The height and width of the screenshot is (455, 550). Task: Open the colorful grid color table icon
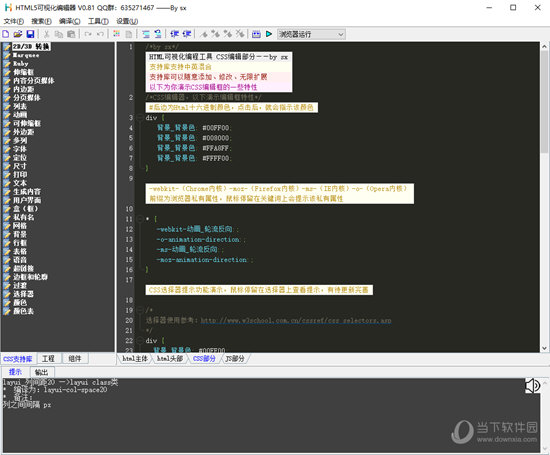[x=116, y=34]
